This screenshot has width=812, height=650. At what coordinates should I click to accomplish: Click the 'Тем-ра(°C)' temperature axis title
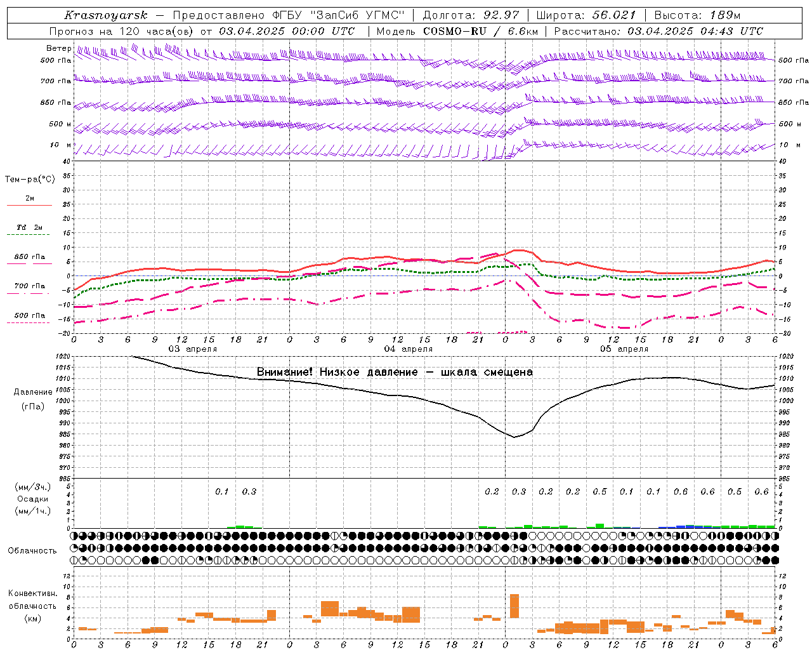(x=30, y=180)
